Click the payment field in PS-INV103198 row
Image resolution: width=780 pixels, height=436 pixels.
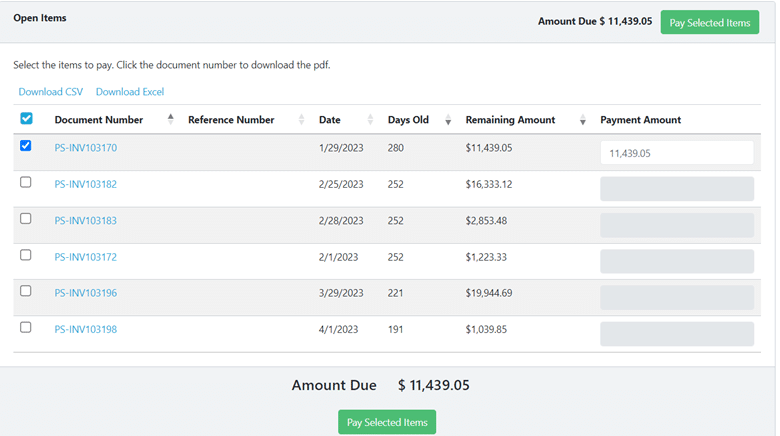tap(677, 334)
